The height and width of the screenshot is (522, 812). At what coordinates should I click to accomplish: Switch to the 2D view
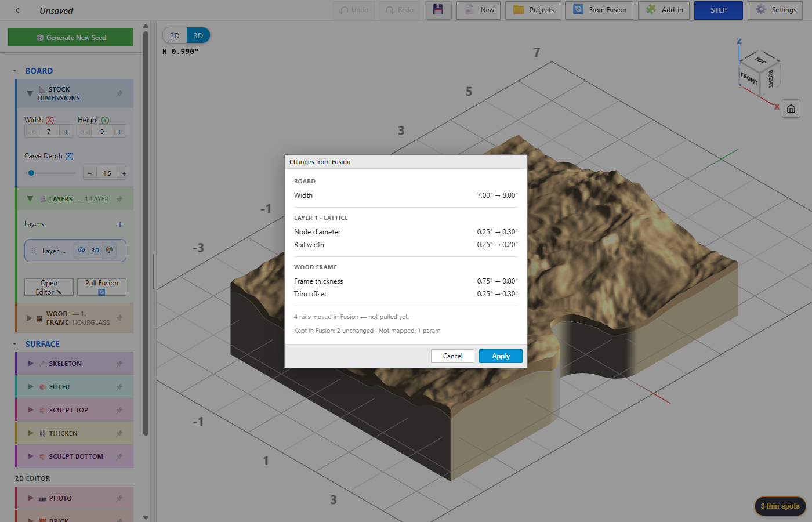175,35
